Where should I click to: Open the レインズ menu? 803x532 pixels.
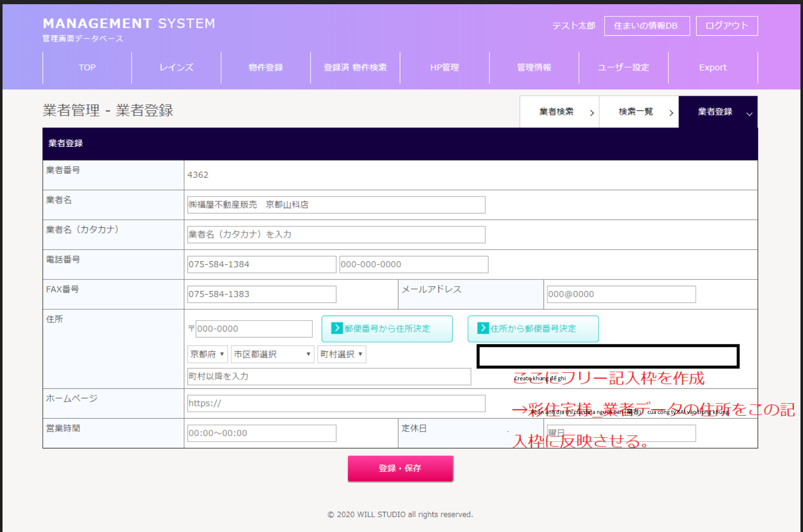176,68
